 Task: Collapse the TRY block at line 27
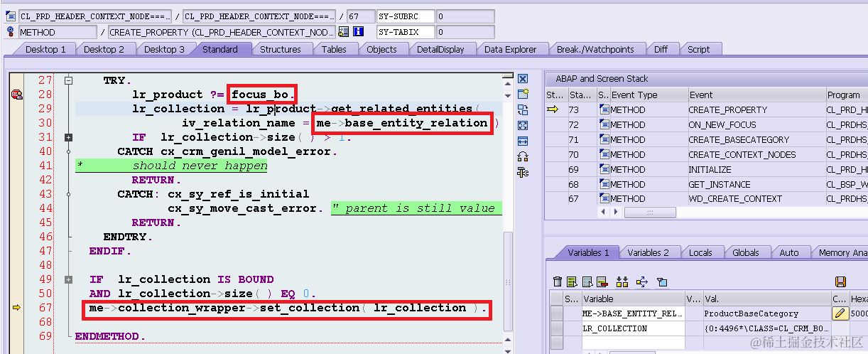tap(68, 80)
